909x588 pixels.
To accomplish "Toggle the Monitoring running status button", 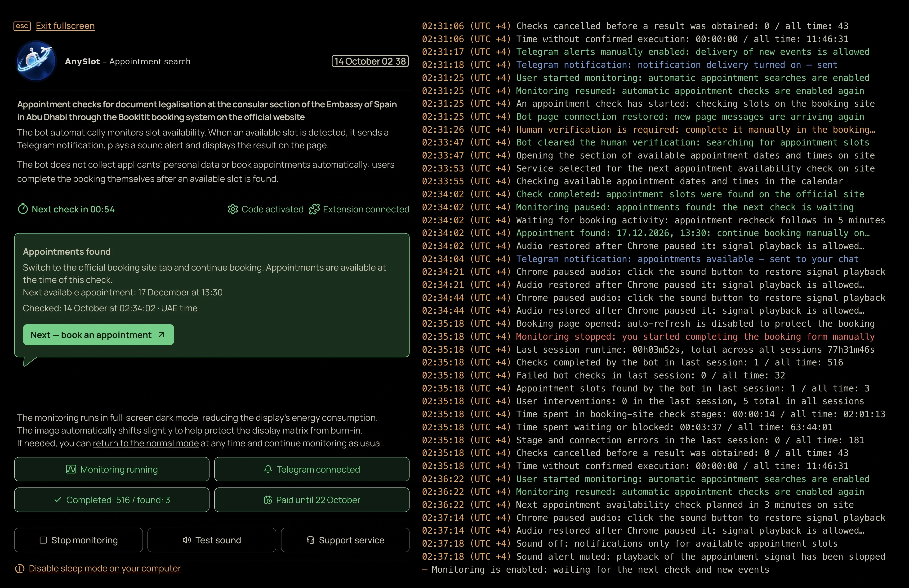I will pos(112,469).
